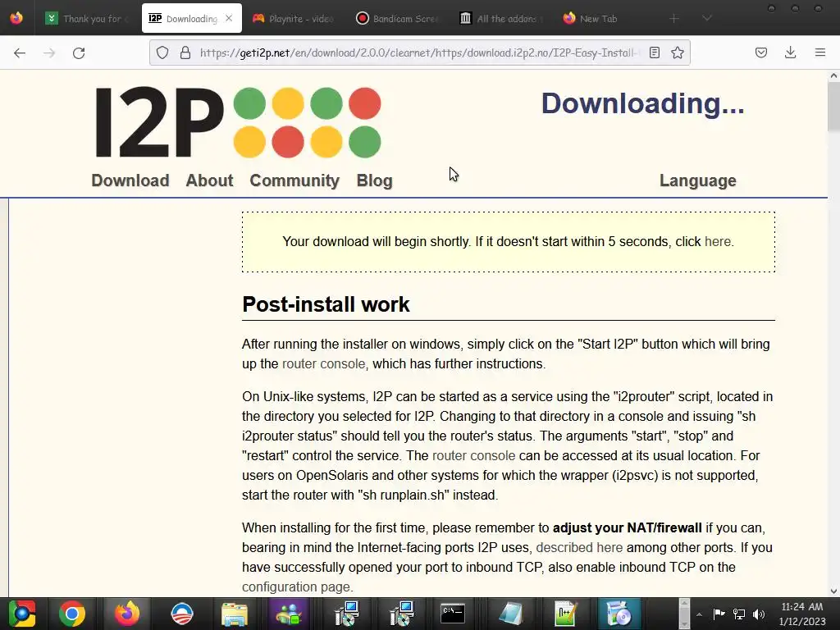
Task: Open Firefox from the taskbar
Action: coord(127,614)
